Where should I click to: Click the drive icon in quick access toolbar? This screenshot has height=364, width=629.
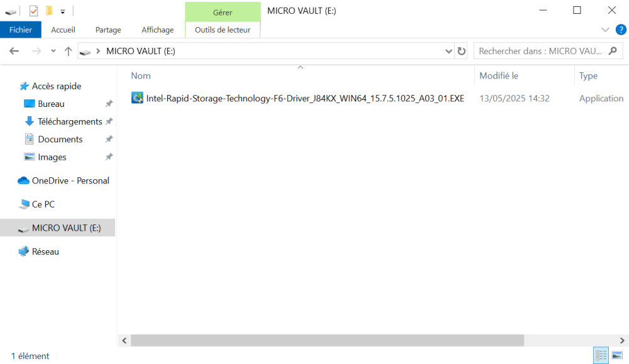[10, 10]
